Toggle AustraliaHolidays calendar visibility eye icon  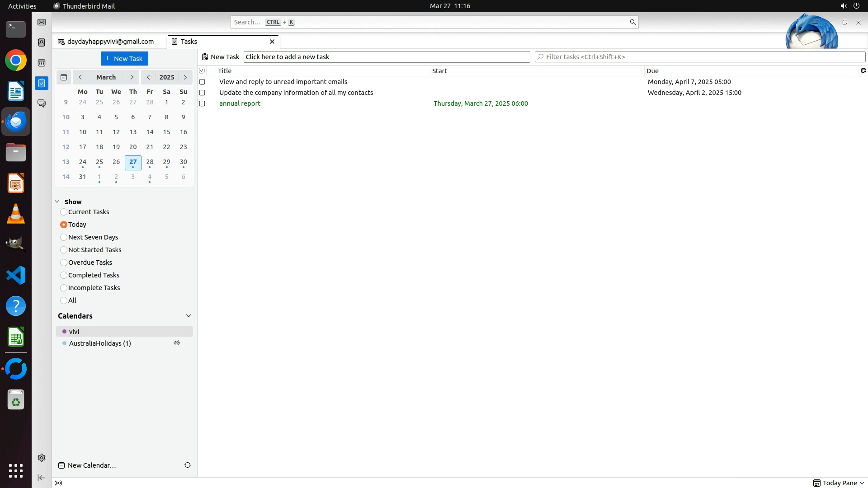click(x=177, y=343)
